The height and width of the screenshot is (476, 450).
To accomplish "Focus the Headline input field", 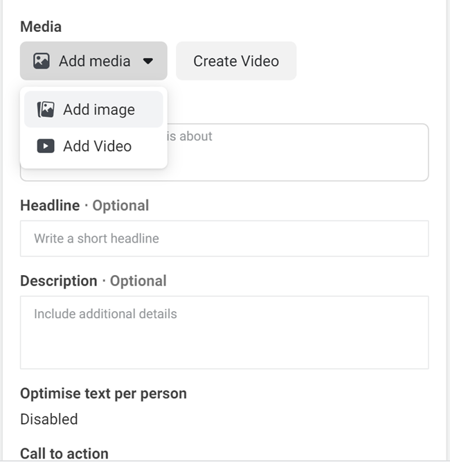I will pyautogui.click(x=224, y=238).
